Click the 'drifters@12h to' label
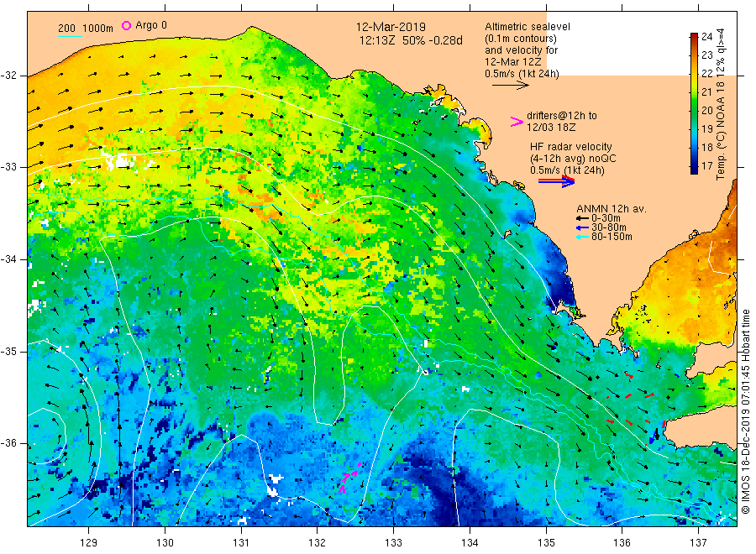Viewport: 756px width, 554px height. (562, 116)
